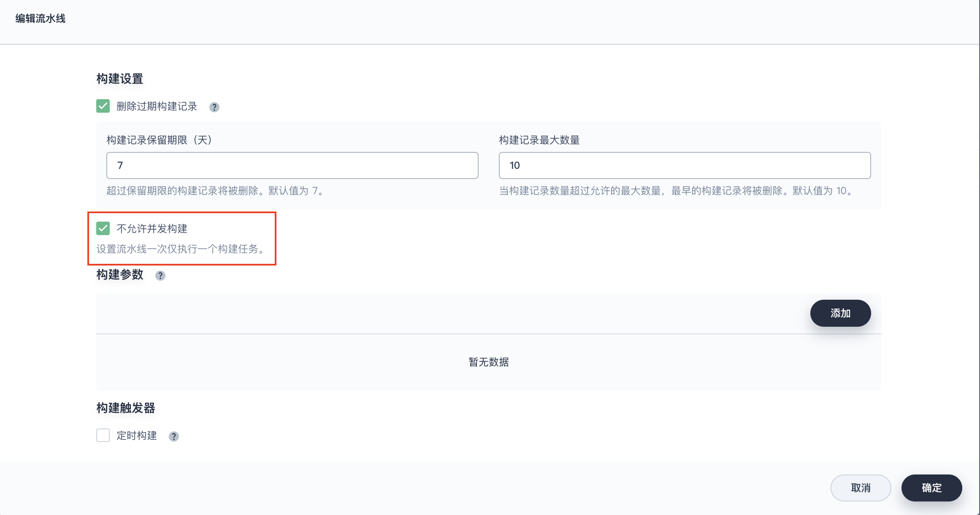Toggle the 不允许并发构建 checkbox
The height and width of the screenshot is (515, 980).
point(103,228)
